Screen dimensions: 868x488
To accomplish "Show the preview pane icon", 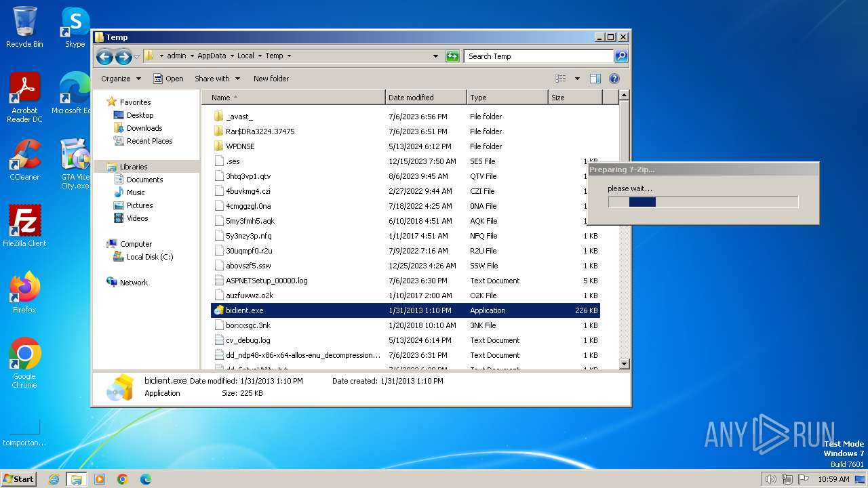I will 595,79.
